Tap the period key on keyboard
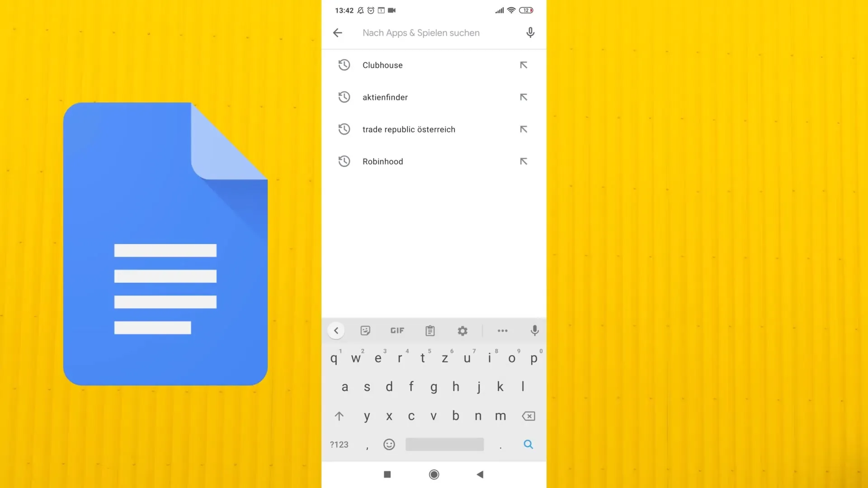The width and height of the screenshot is (868, 488). point(501,445)
